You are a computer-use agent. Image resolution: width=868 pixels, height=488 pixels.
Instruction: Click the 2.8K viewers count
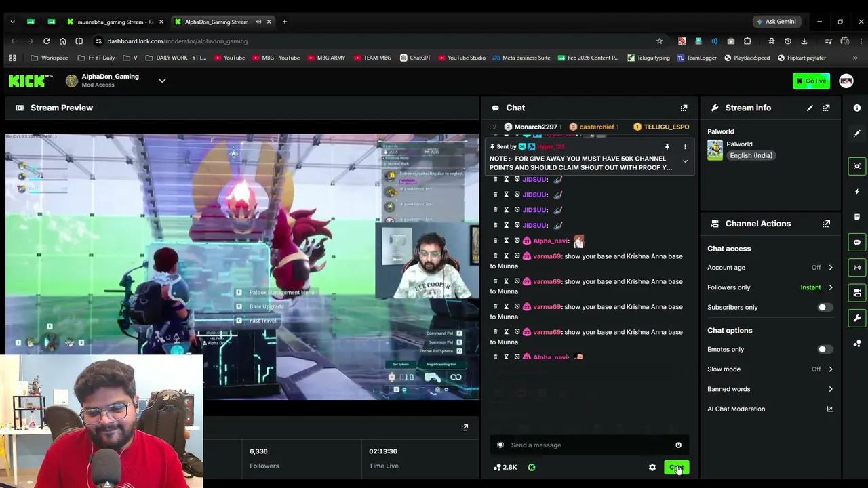505,467
